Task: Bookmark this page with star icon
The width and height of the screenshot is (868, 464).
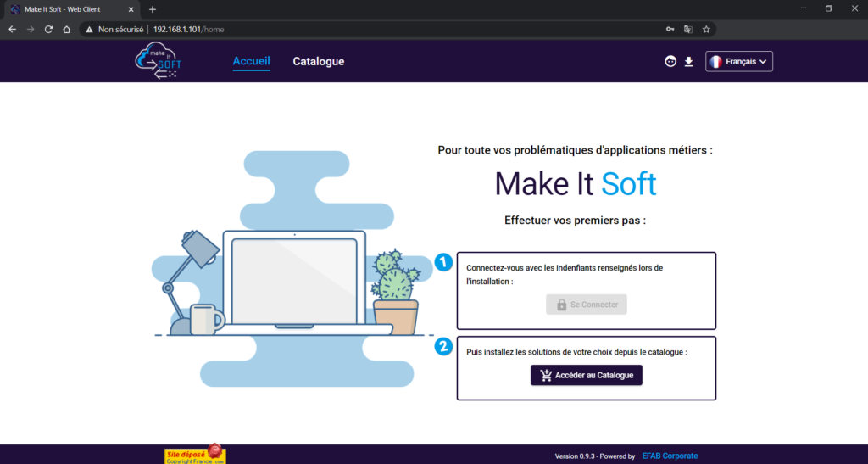Action: tap(706, 30)
